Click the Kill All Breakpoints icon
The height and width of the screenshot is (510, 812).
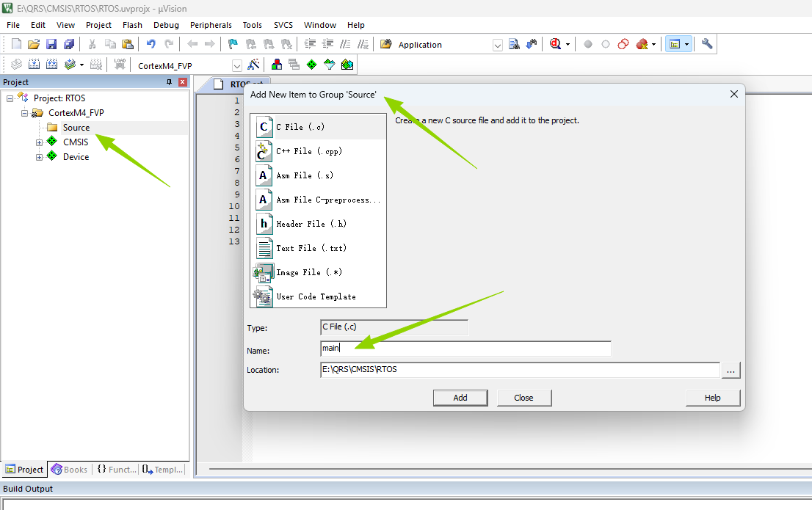click(642, 45)
